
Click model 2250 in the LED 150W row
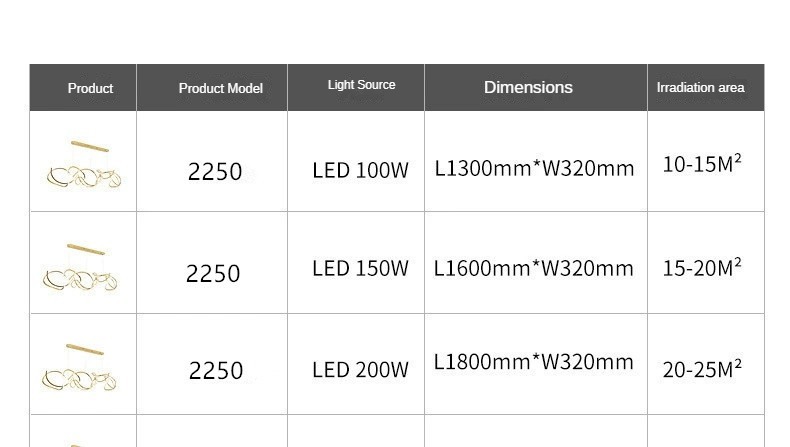click(x=213, y=273)
